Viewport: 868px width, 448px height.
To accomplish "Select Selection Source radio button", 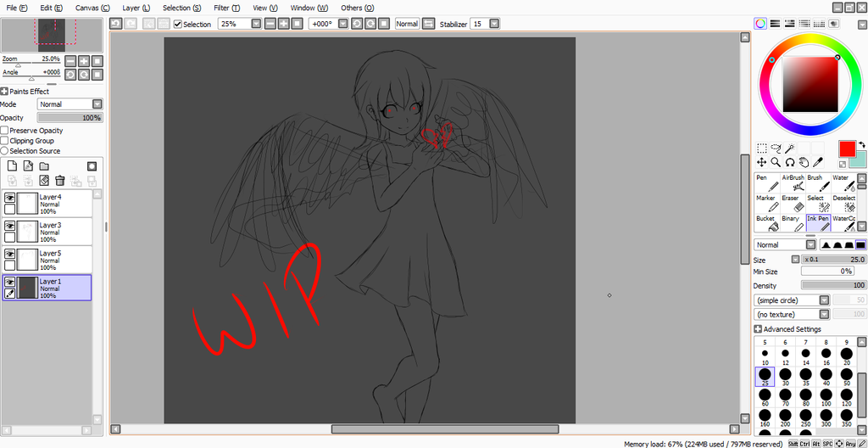I will pos(4,151).
